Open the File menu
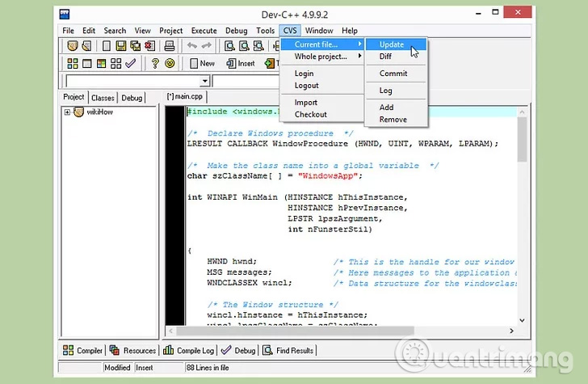The height and width of the screenshot is (384, 588). click(68, 31)
